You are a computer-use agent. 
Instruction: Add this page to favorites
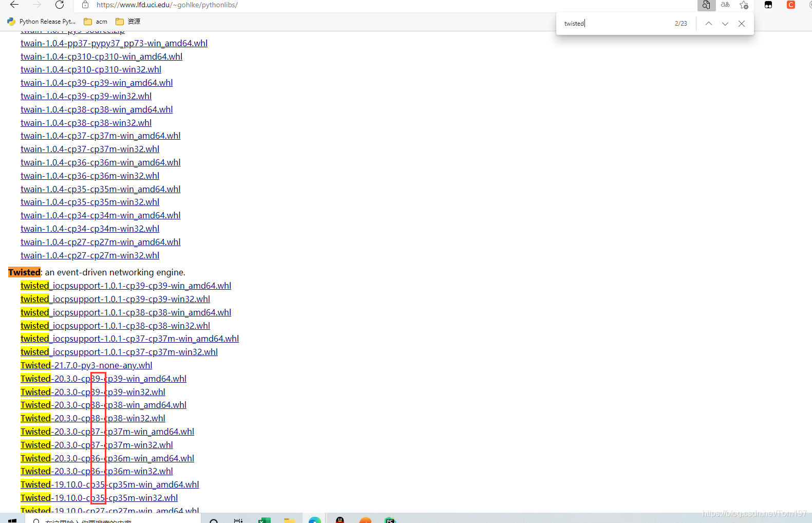pyautogui.click(x=744, y=5)
